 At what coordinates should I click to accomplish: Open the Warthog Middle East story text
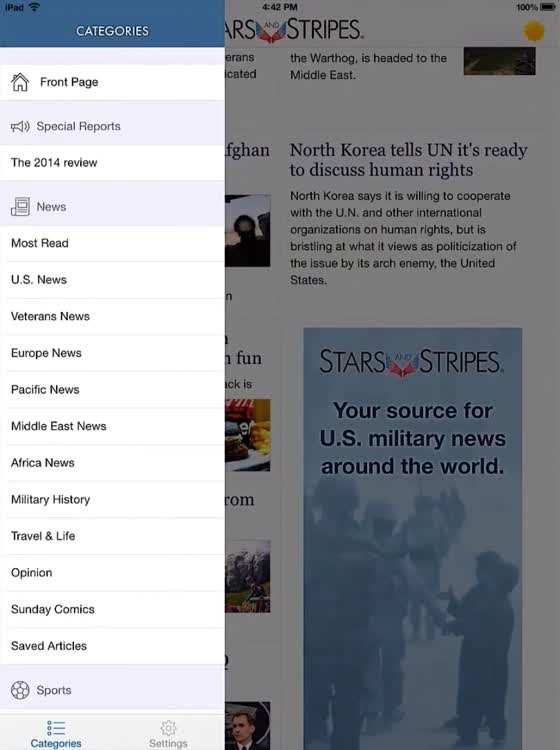pos(368,66)
